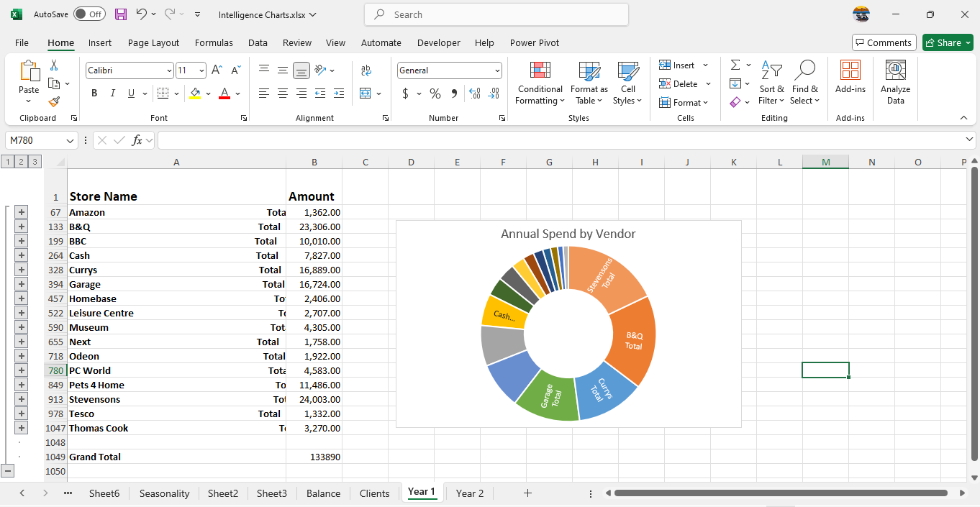The height and width of the screenshot is (507, 980).
Task: Open Conditional Formatting menu
Action: (x=540, y=83)
